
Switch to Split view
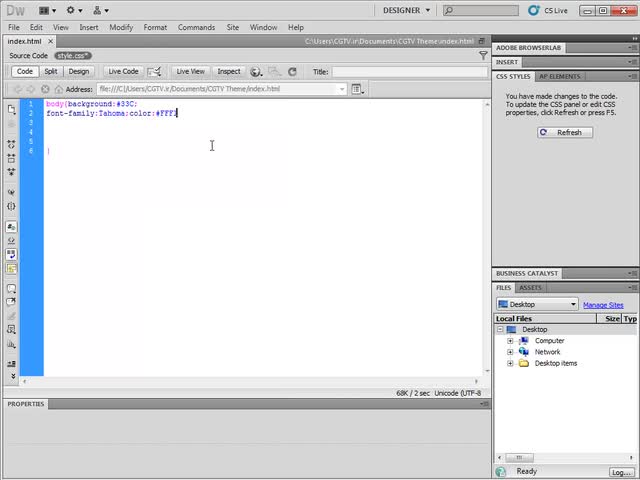click(51, 71)
